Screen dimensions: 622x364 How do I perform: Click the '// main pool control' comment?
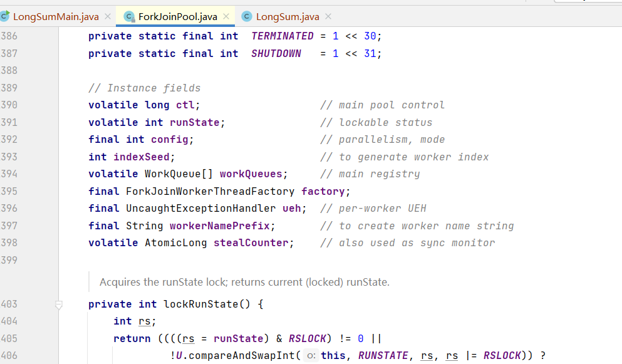click(382, 105)
